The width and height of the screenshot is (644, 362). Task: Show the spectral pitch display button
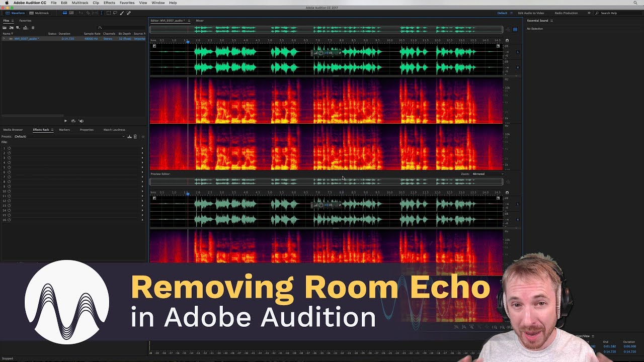pos(71,13)
